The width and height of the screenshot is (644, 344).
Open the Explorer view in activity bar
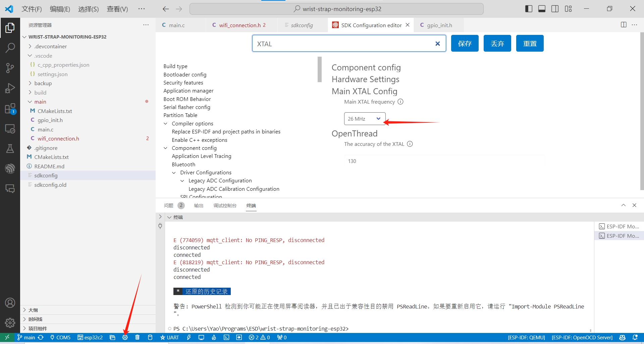pos(10,28)
